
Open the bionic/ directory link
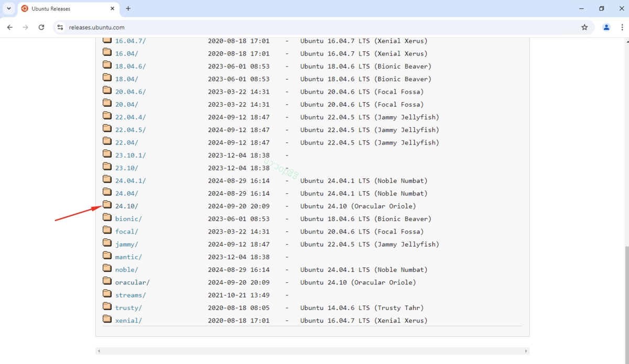(x=128, y=219)
